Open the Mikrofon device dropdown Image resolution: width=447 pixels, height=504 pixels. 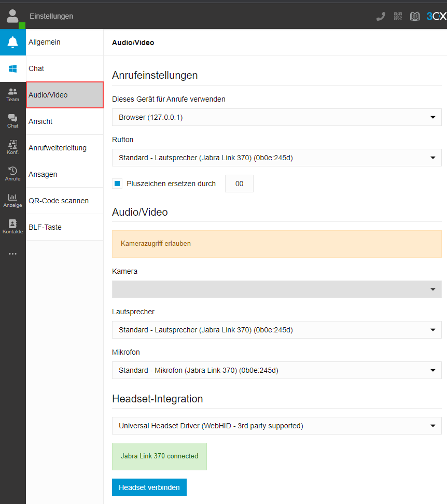coord(277,370)
